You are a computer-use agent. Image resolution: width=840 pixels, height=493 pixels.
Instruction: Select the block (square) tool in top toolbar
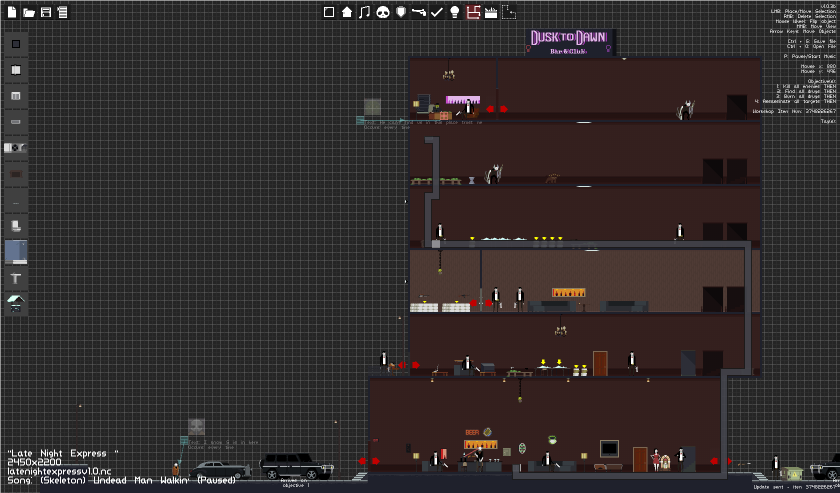click(329, 12)
